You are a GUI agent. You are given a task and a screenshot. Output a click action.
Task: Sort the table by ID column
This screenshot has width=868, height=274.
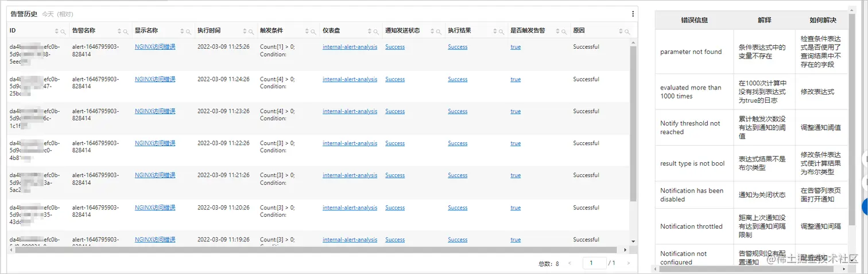point(57,31)
